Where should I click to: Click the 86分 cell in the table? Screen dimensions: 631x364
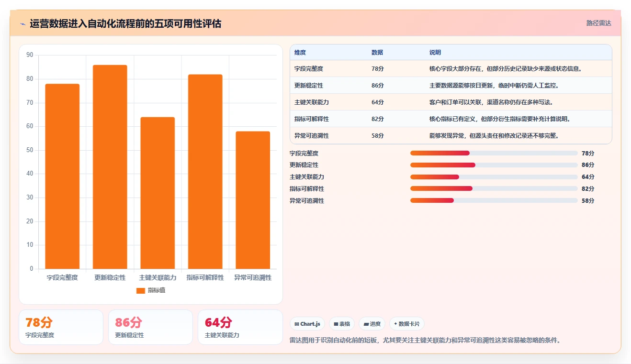pos(378,86)
